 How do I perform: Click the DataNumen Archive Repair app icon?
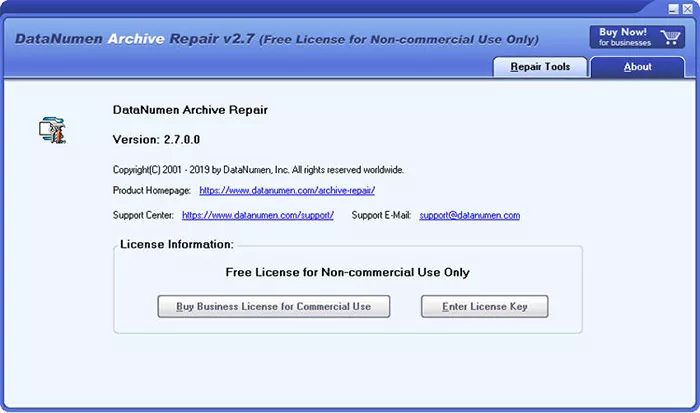pyautogui.click(x=52, y=130)
